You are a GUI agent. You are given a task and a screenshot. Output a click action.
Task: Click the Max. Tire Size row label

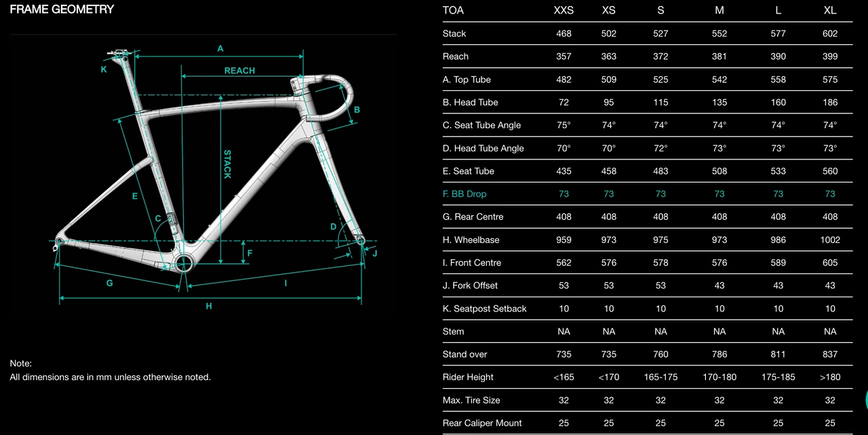471,400
